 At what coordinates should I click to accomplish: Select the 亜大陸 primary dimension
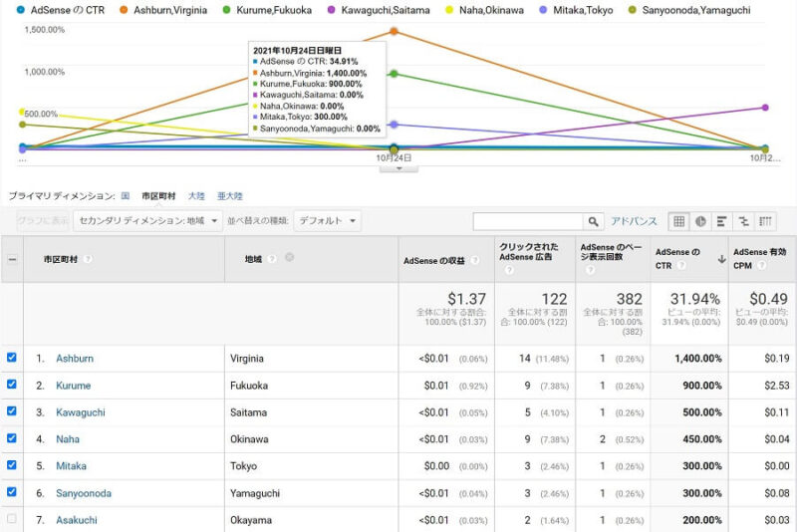tap(230, 196)
